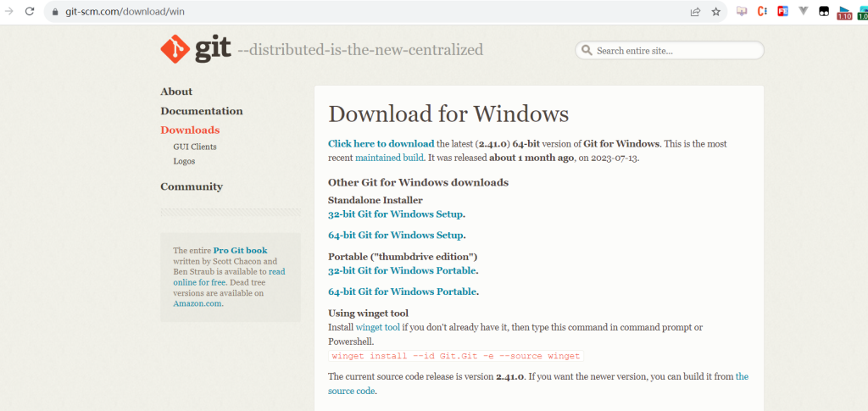Click the 'Portable ("thumbdrive edition")' heading
868x411 pixels.
click(403, 257)
